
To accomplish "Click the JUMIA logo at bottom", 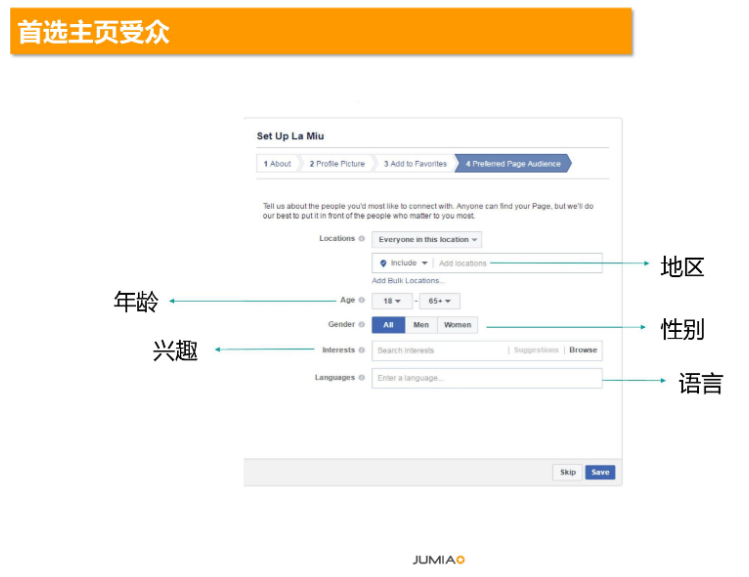I will pos(439,560).
